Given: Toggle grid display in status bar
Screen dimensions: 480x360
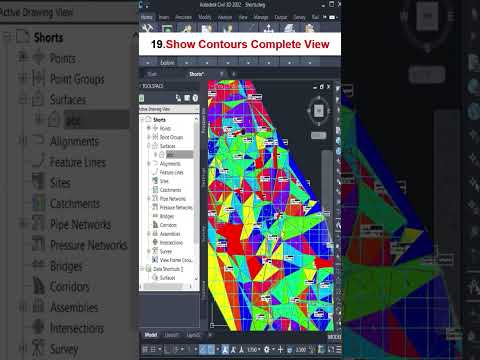Looking at the screenshot, I should [145, 349].
